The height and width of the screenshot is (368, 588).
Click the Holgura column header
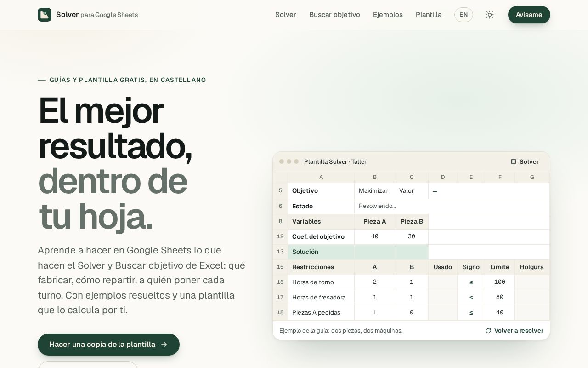(532, 267)
